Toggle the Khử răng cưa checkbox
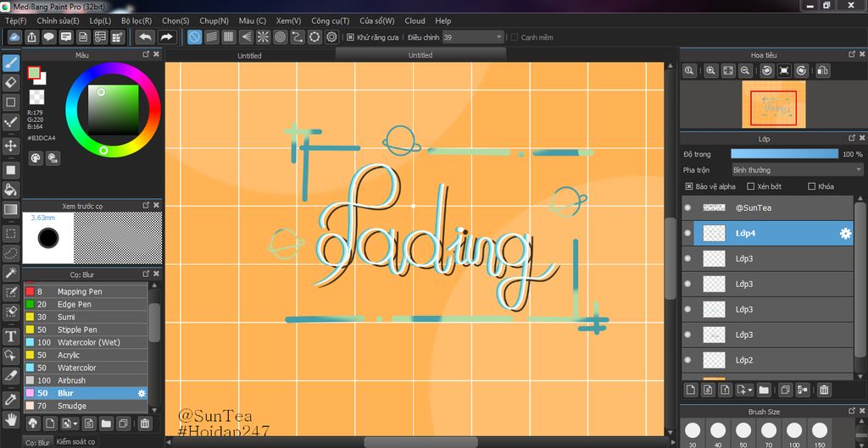This screenshot has height=448, width=868. pos(350,37)
